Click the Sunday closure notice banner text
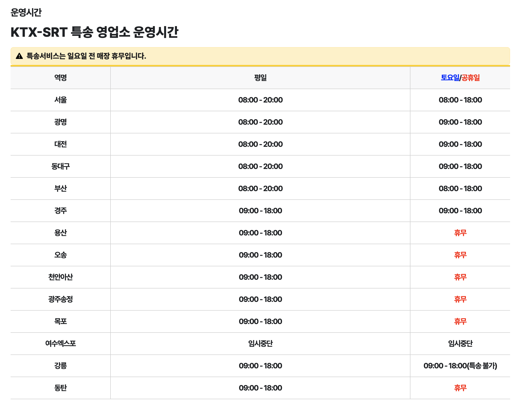The image size is (532, 403). click(86, 56)
